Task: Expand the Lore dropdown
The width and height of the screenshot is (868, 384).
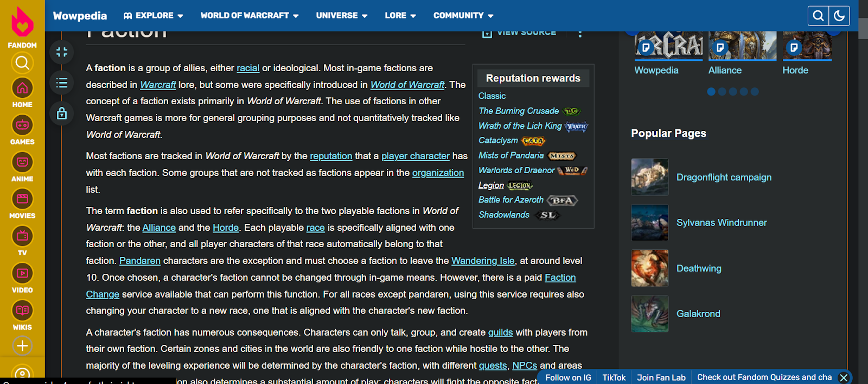Action: (400, 16)
